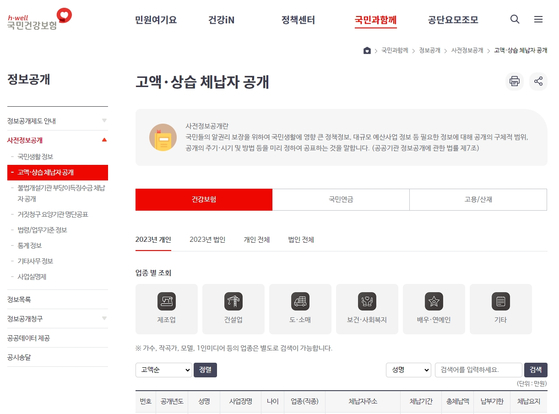Open the search magnifier icon in header
This screenshot has width=559, height=414.
point(514,19)
